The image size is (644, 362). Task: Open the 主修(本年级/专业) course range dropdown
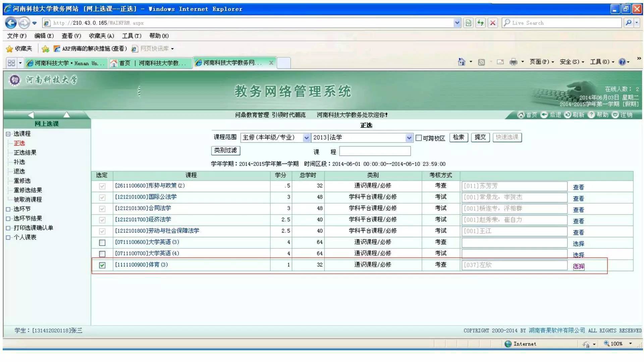(306, 137)
